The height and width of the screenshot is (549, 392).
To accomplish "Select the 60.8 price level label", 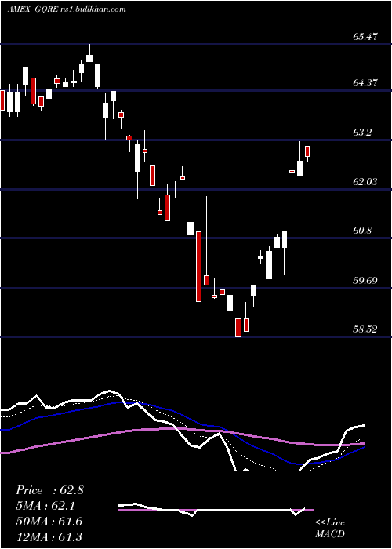I will (362, 231).
